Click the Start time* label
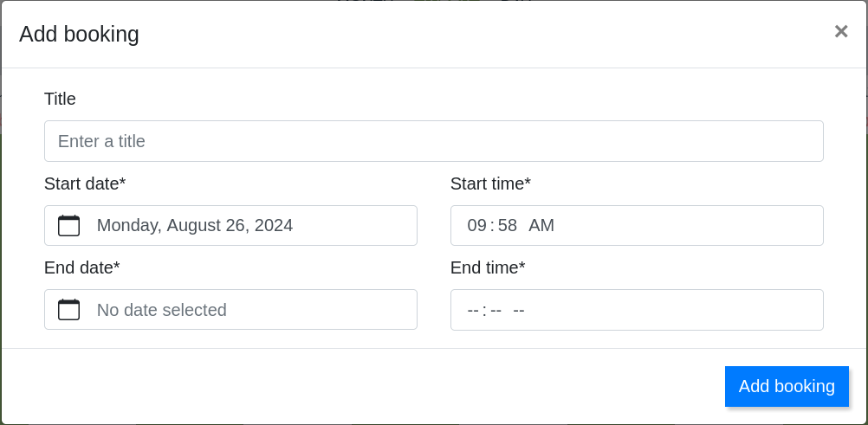Image resolution: width=868 pixels, height=425 pixels. click(490, 184)
